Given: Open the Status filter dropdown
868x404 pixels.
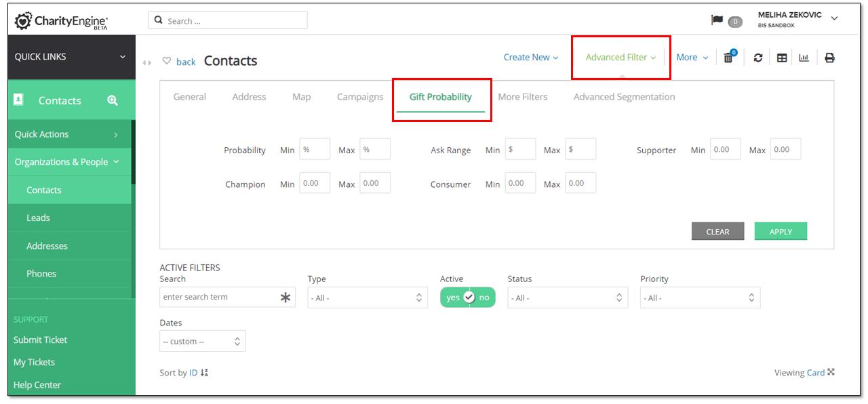Looking at the screenshot, I should coord(568,298).
